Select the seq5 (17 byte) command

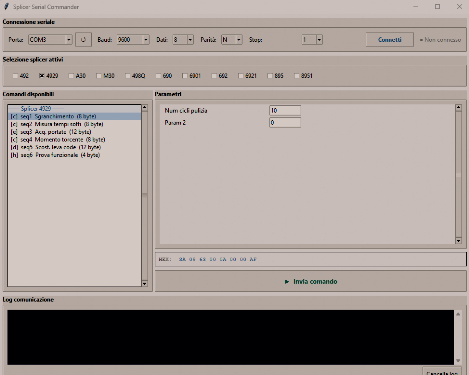click(x=75, y=147)
